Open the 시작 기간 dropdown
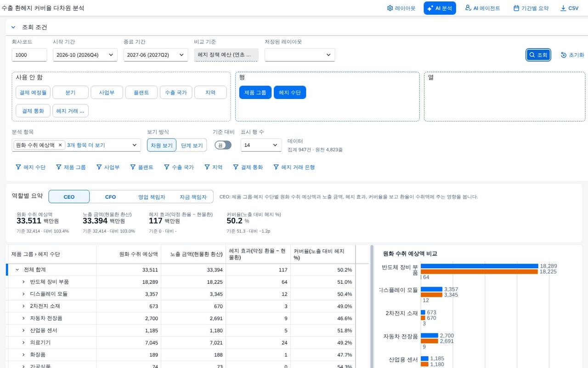 [x=85, y=55]
